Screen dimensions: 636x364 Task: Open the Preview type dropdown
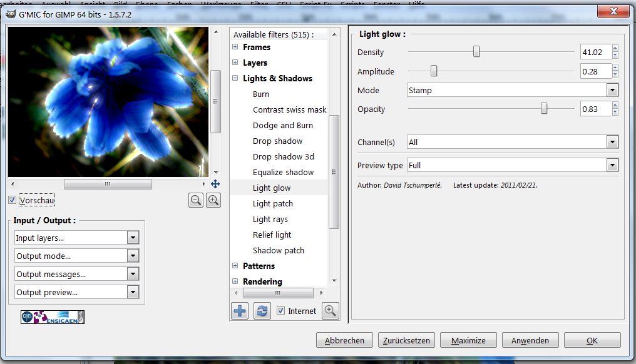tap(513, 165)
